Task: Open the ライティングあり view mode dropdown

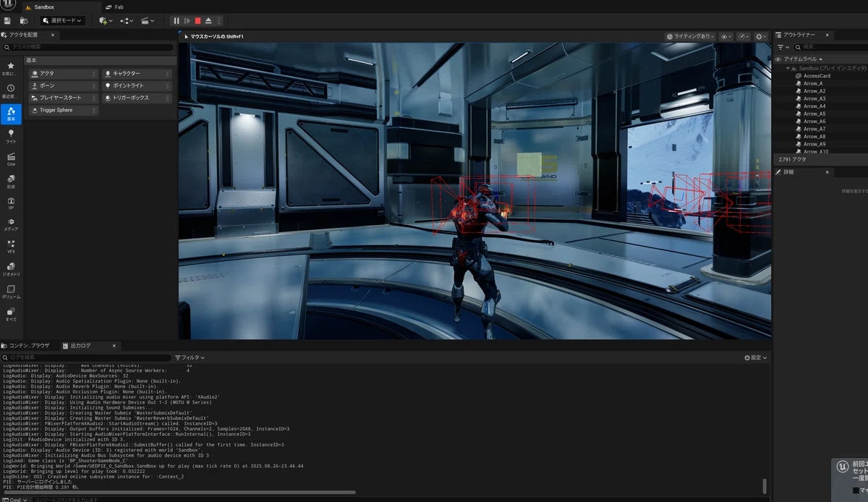Action: point(690,36)
